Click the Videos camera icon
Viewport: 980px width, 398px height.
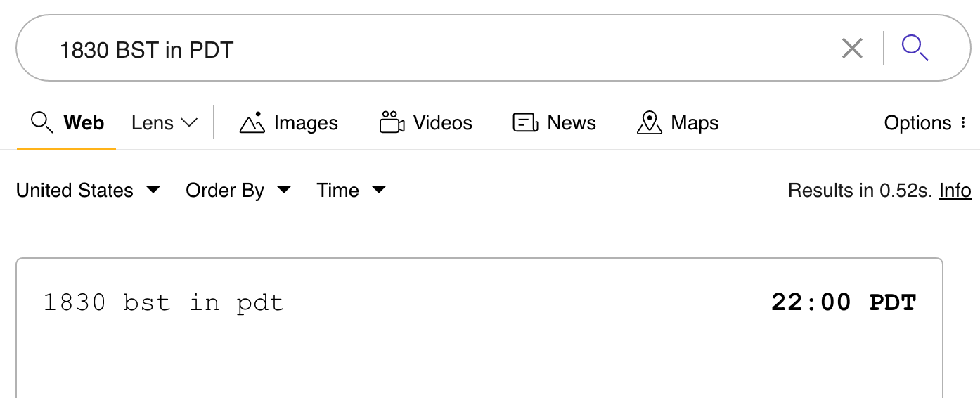pos(392,123)
